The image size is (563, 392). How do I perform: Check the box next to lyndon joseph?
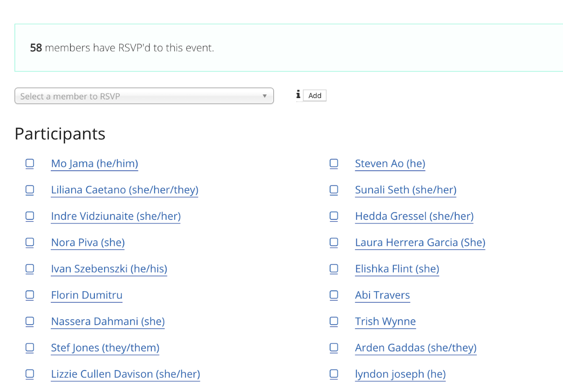pyautogui.click(x=334, y=374)
